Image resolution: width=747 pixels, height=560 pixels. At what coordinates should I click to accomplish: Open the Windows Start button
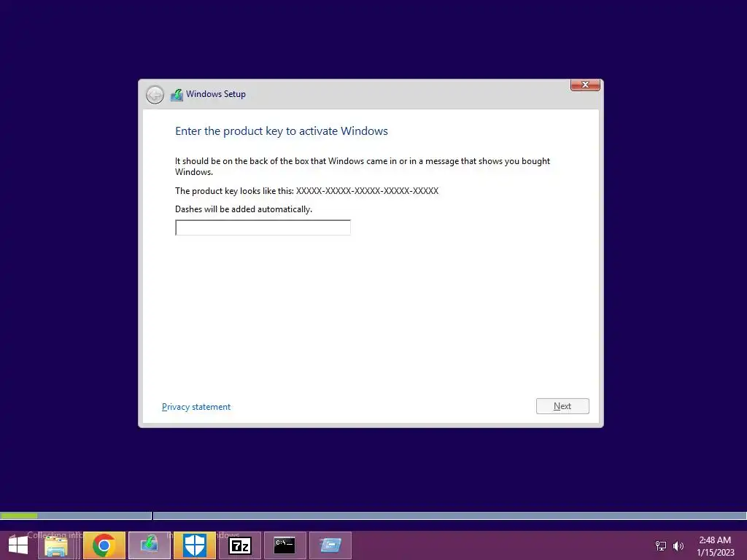coord(18,545)
